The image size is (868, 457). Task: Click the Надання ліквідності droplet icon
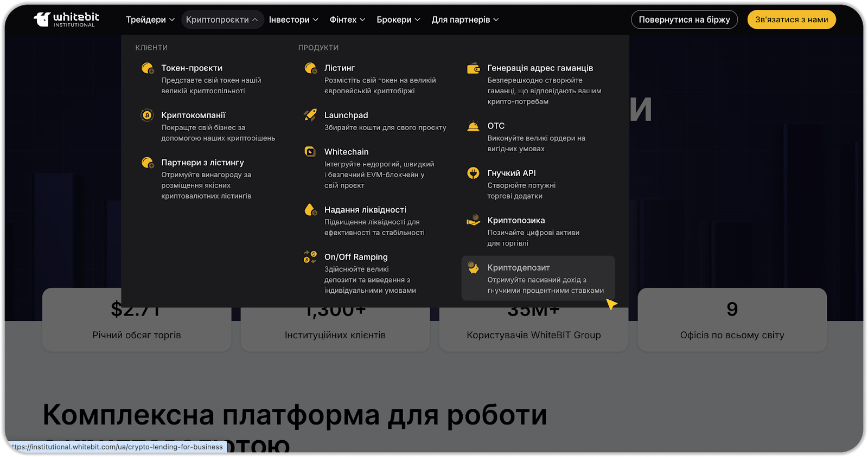tap(310, 210)
